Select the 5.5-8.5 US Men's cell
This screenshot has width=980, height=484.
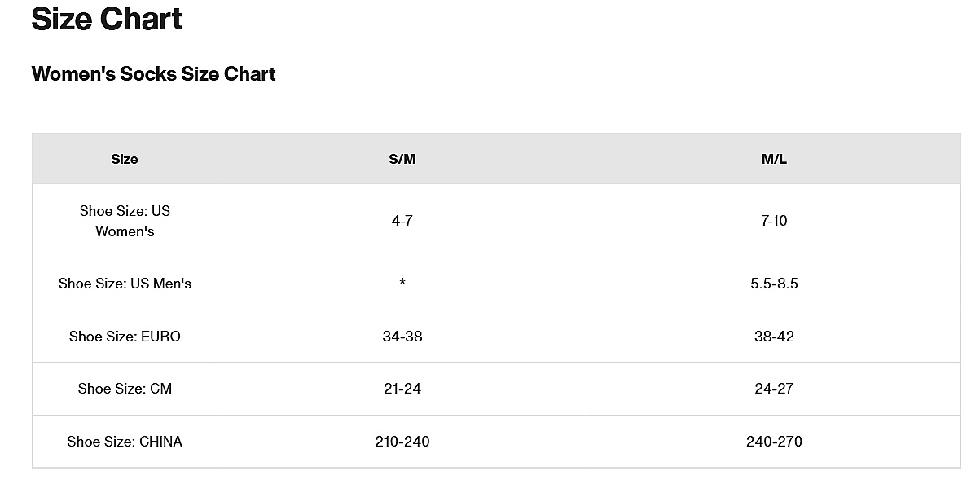tap(774, 284)
